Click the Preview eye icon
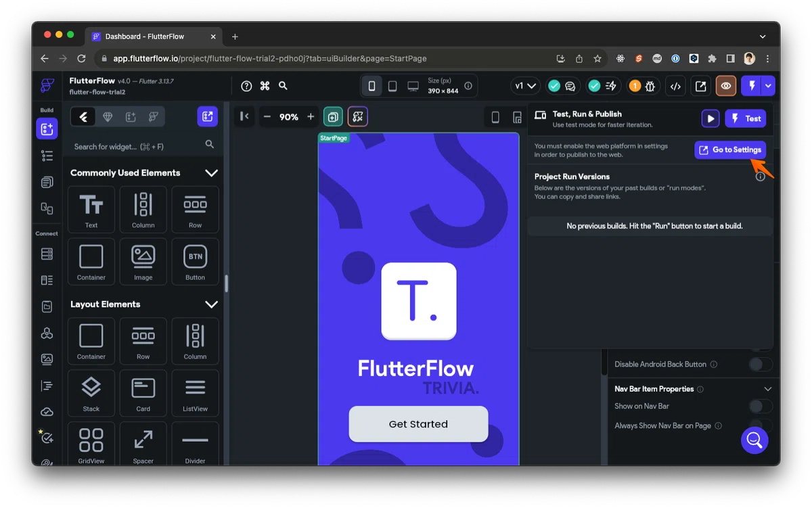812x508 pixels. [726, 86]
